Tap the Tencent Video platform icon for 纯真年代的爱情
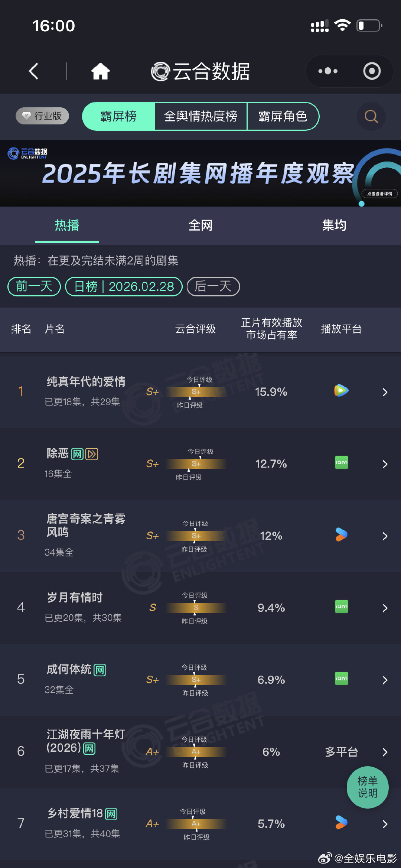 pyautogui.click(x=340, y=391)
